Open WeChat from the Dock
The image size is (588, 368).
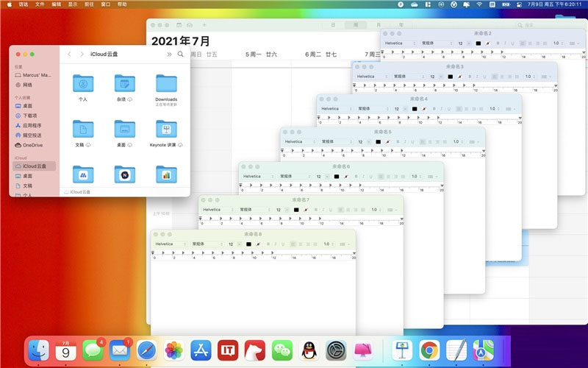click(282, 350)
